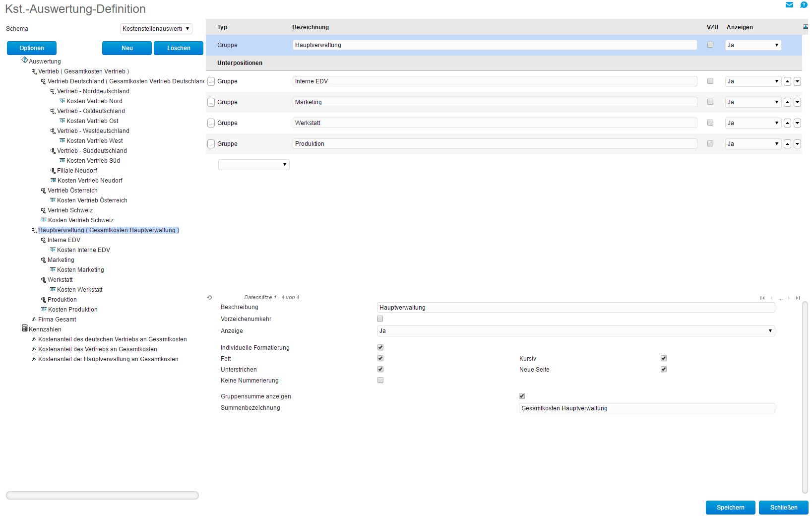Screen dimensions: 812x517
Task: Click the Summenbezeichnung text field
Action: coord(646,408)
